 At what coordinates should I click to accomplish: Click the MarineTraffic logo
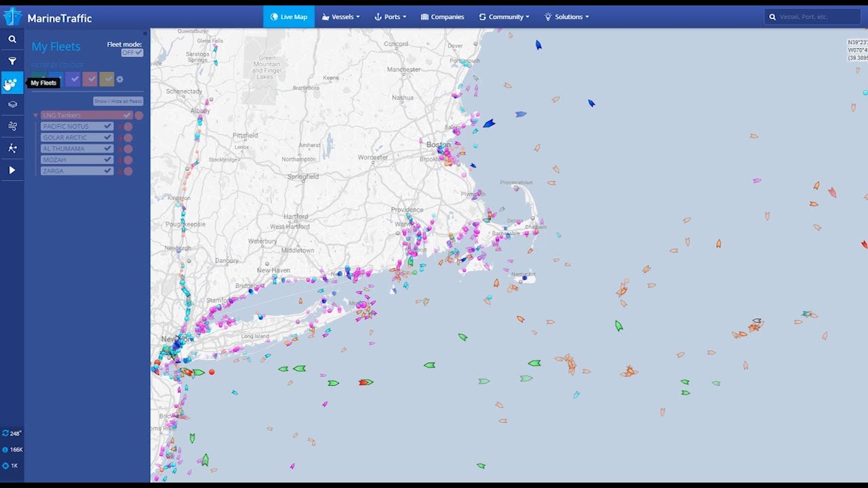coord(12,17)
